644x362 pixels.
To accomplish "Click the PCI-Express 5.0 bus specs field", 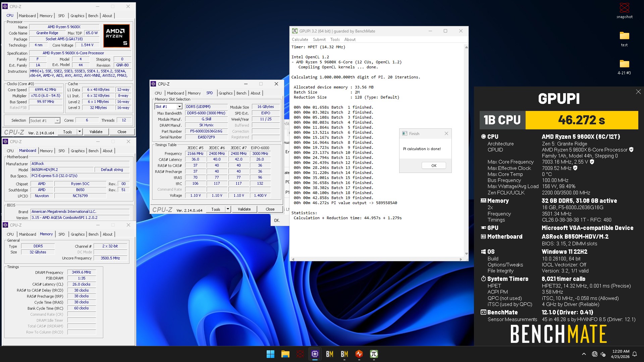I will point(80,176).
